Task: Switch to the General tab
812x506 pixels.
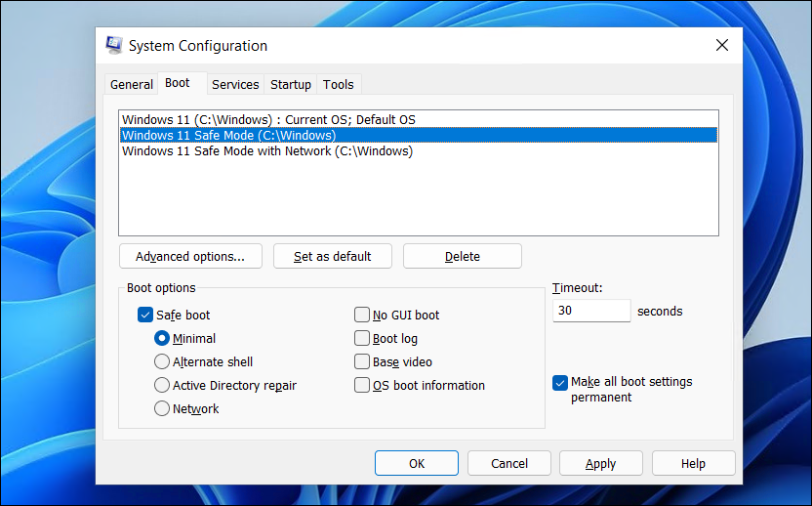Action: point(131,85)
